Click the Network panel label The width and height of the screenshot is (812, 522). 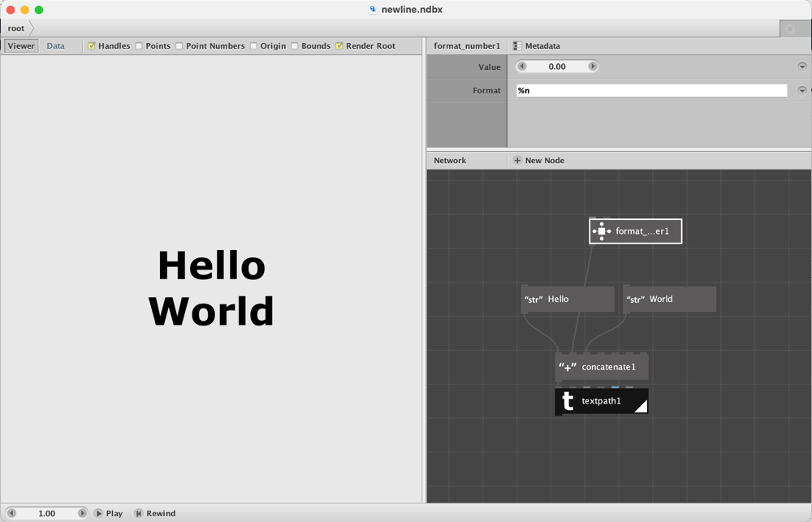pyautogui.click(x=450, y=161)
